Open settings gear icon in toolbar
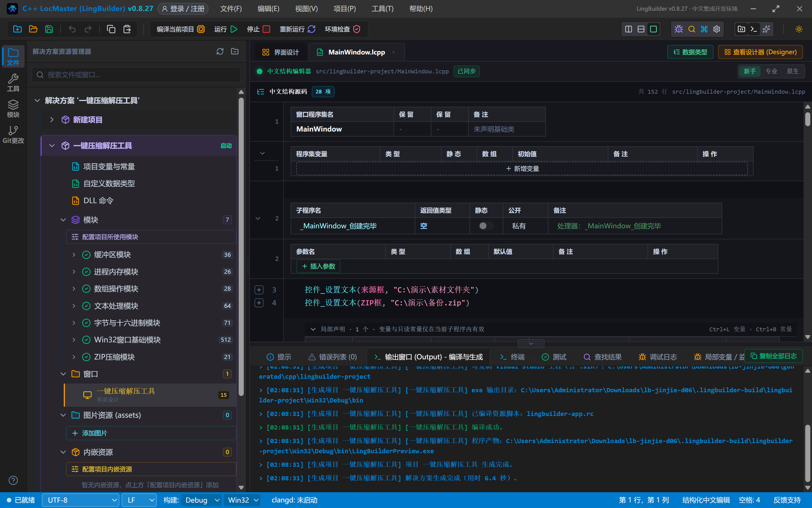This screenshot has width=812, height=508. coord(717,29)
